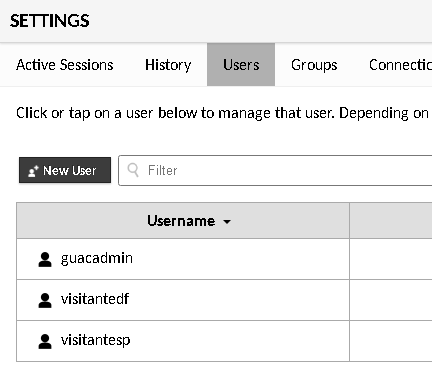This screenshot has height=382, width=432.
Task: Click the guacadmin user avatar icon
Action: pyautogui.click(x=45, y=259)
